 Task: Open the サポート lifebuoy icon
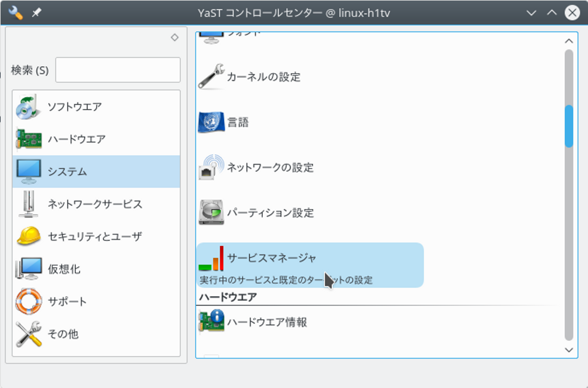tap(29, 301)
